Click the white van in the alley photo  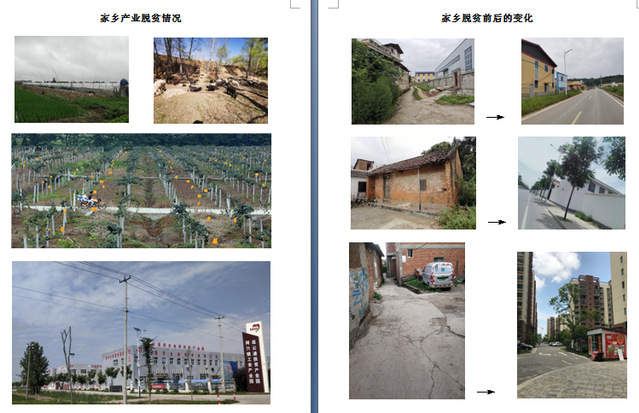(x=436, y=275)
